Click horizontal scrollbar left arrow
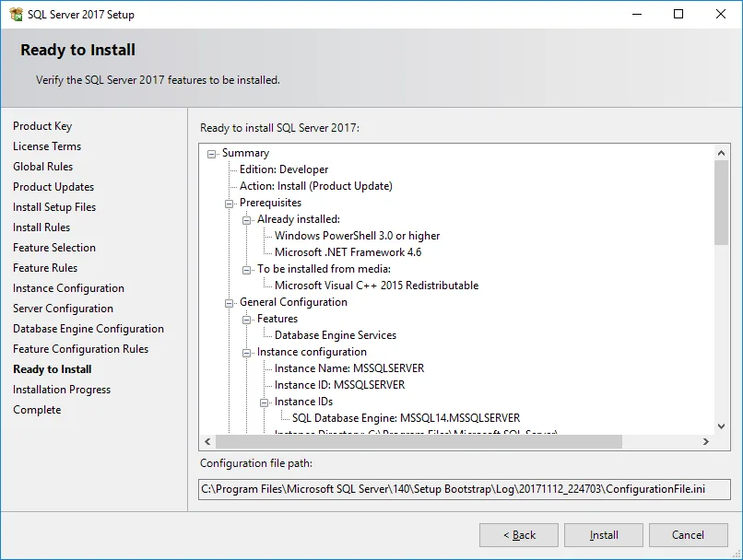 (x=207, y=442)
